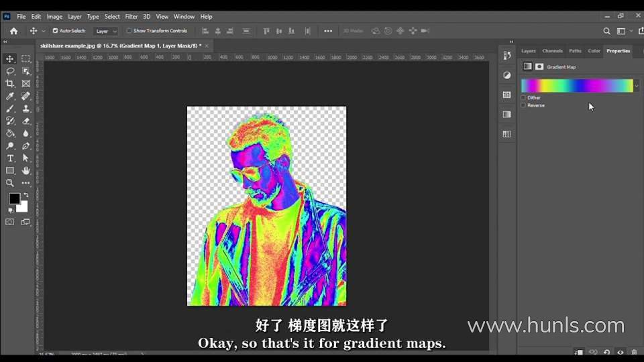Select the Zoom tool
The width and height of the screenshot is (644, 362).
[10, 183]
